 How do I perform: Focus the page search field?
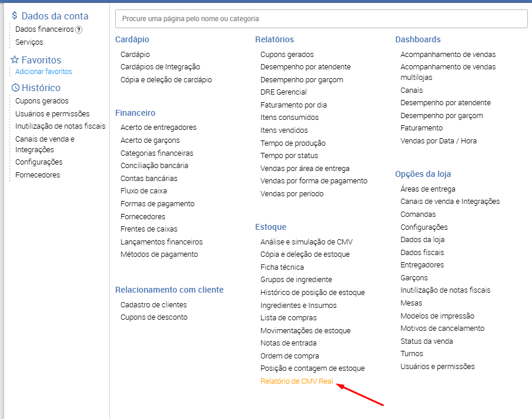(321, 19)
